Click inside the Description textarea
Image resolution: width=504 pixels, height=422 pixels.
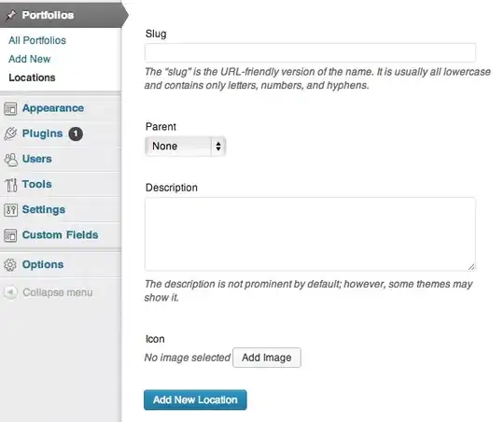pos(310,234)
